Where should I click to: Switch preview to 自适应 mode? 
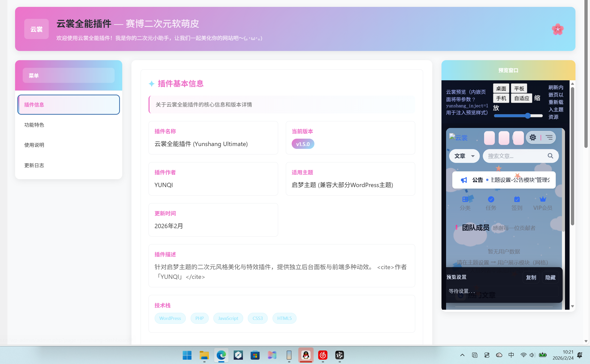click(x=522, y=98)
